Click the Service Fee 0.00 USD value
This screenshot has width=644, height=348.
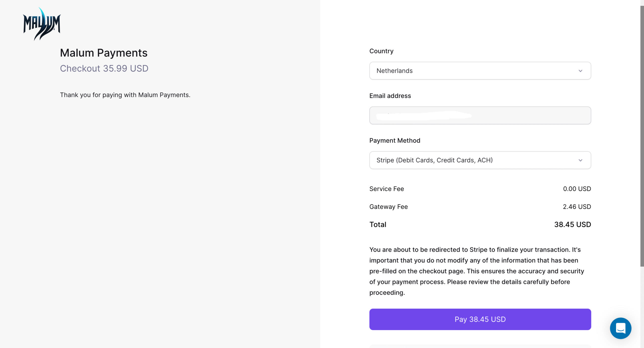tap(577, 189)
